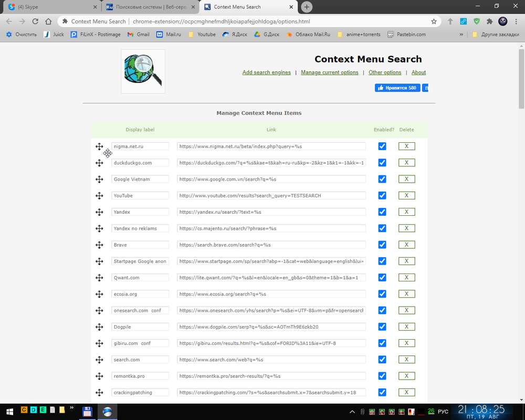
Task: Click the move handle for nigma.net.ru row
Action: tap(99, 146)
